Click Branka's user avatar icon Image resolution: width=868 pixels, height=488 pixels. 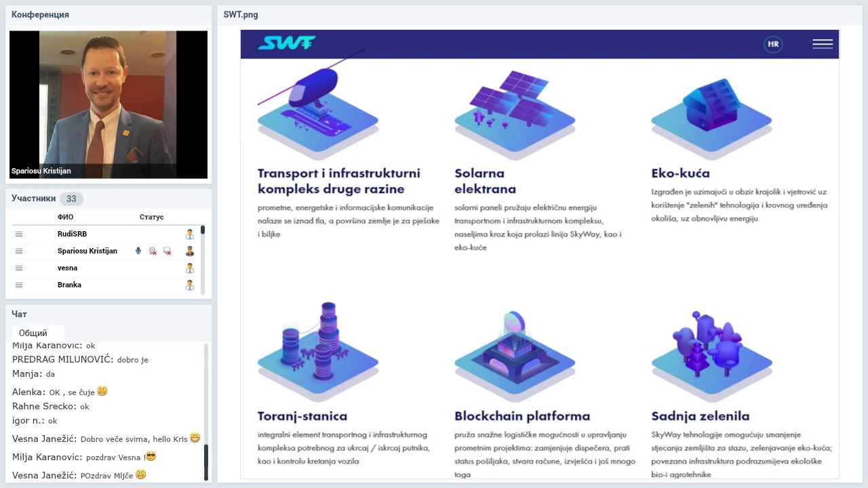pyautogui.click(x=190, y=285)
